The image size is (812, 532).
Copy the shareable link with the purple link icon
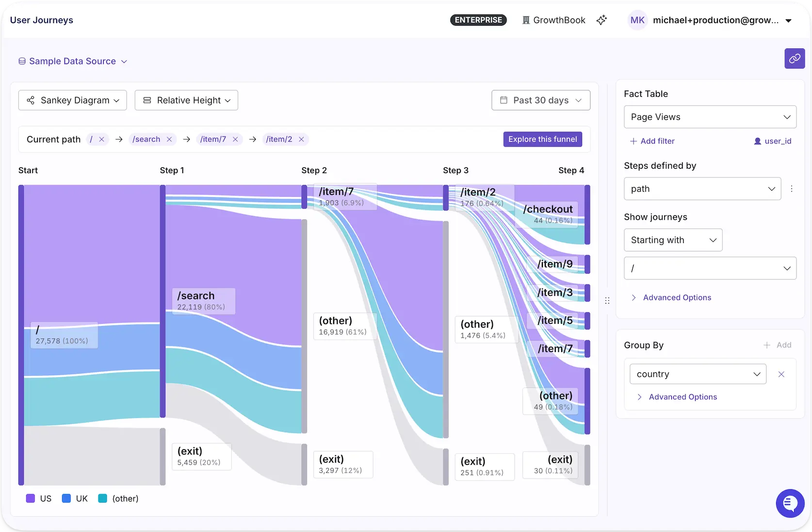click(795, 59)
